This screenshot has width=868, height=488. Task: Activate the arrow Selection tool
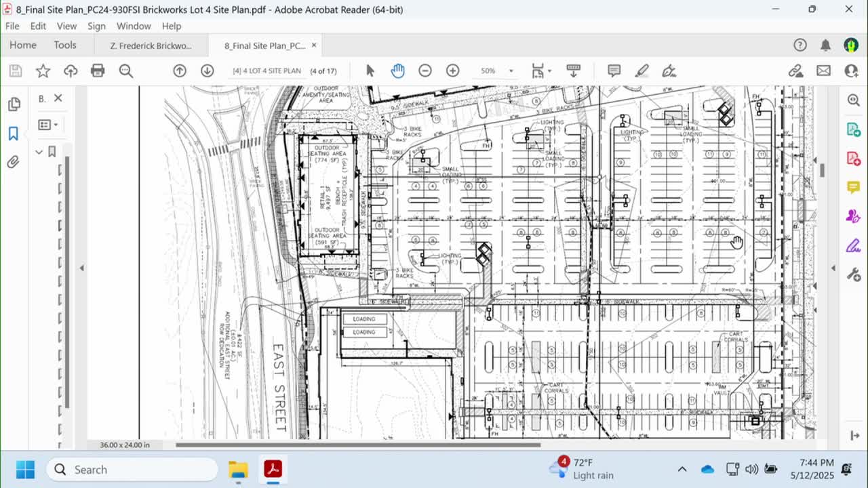(x=370, y=70)
